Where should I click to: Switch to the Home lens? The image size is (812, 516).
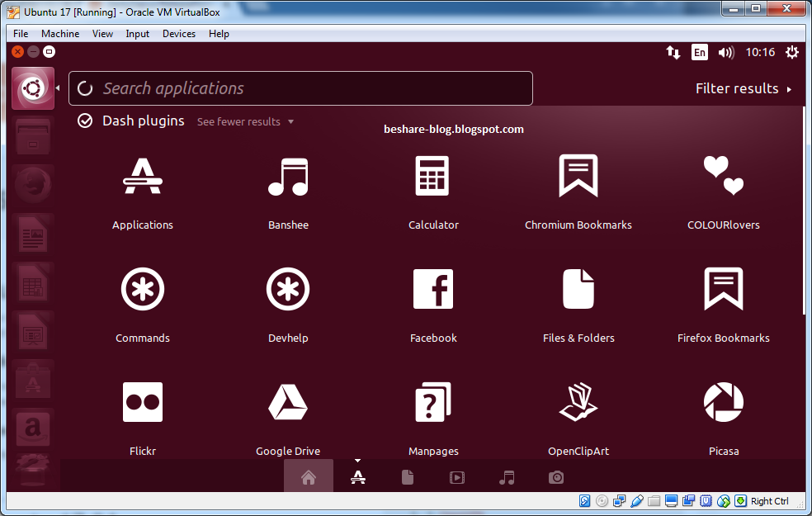click(308, 476)
